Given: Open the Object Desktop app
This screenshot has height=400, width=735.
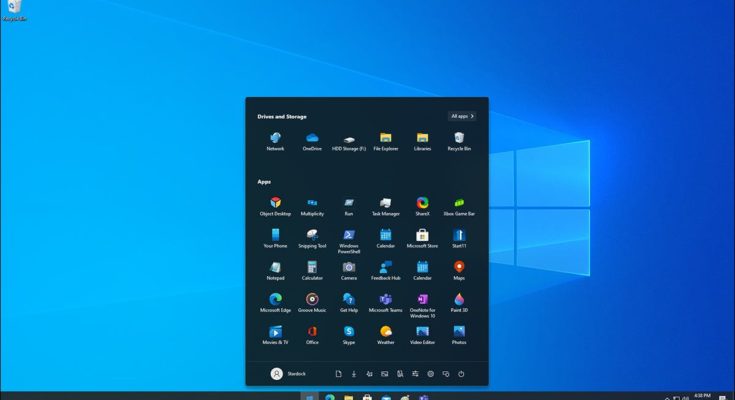Looking at the screenshot, I should coord(275,203).
